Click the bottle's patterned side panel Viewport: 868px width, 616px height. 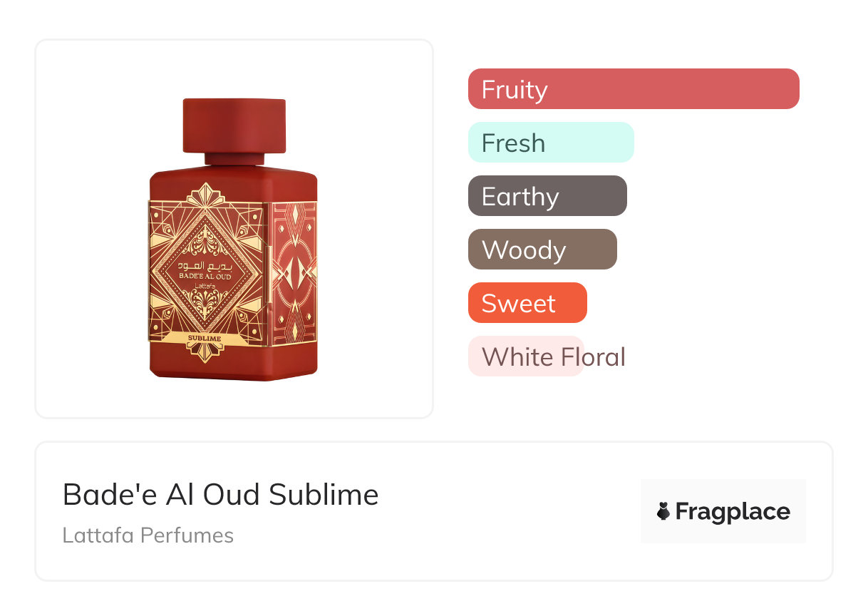point(294,271)
